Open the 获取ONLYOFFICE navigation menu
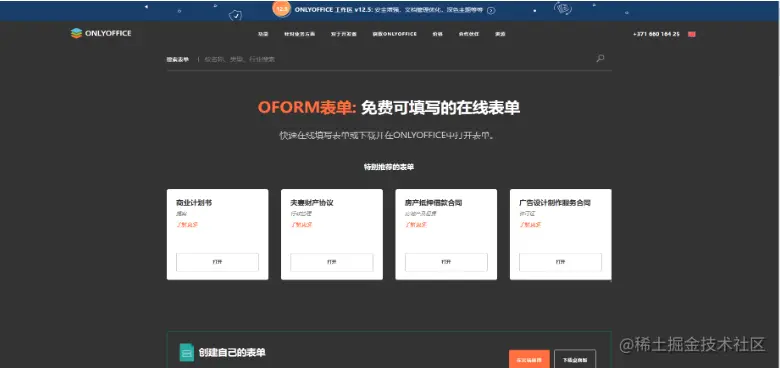 (394, 34)
